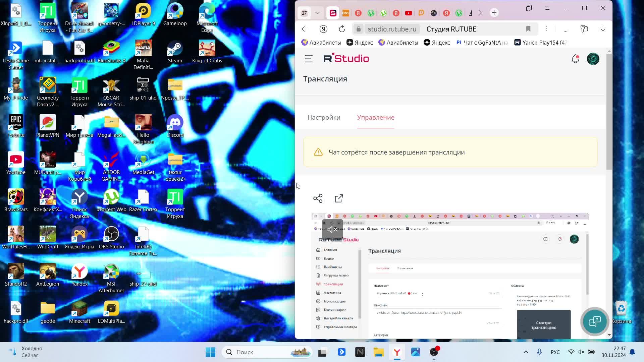Show hidden system tray icons
644x362 pixels.
(x=526, y=352)
